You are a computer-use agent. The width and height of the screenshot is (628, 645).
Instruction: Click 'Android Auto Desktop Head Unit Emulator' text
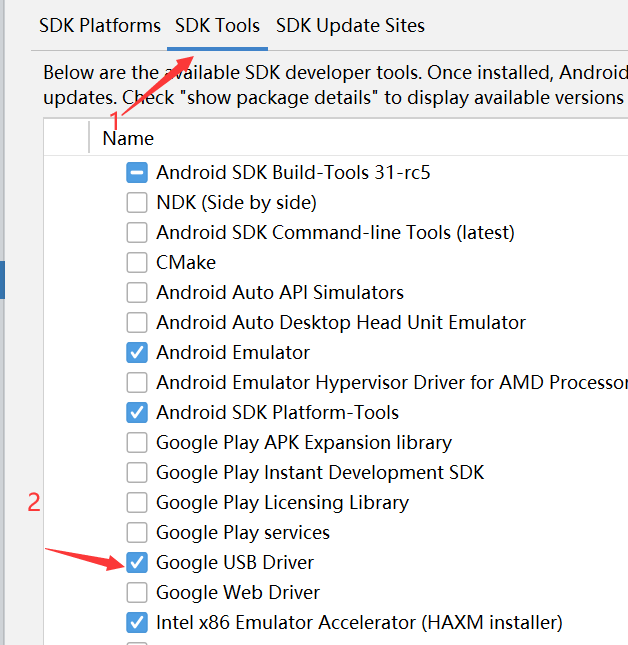(x=341, y=323)
